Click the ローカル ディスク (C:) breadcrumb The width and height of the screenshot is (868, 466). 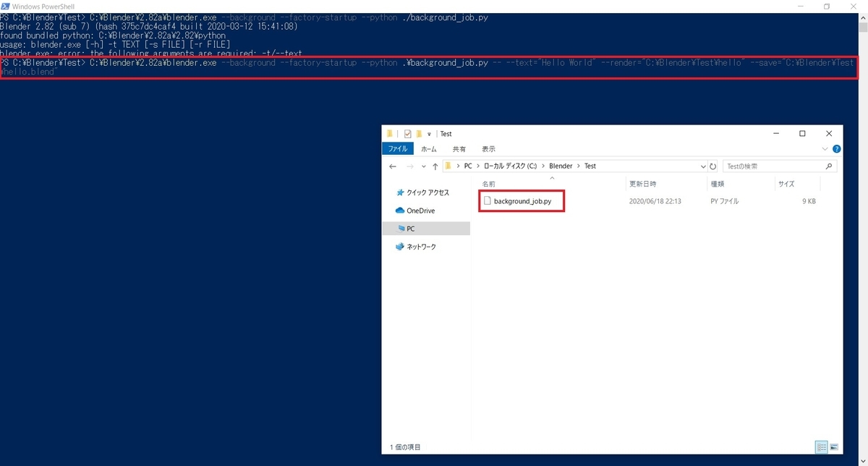(511, 166)
